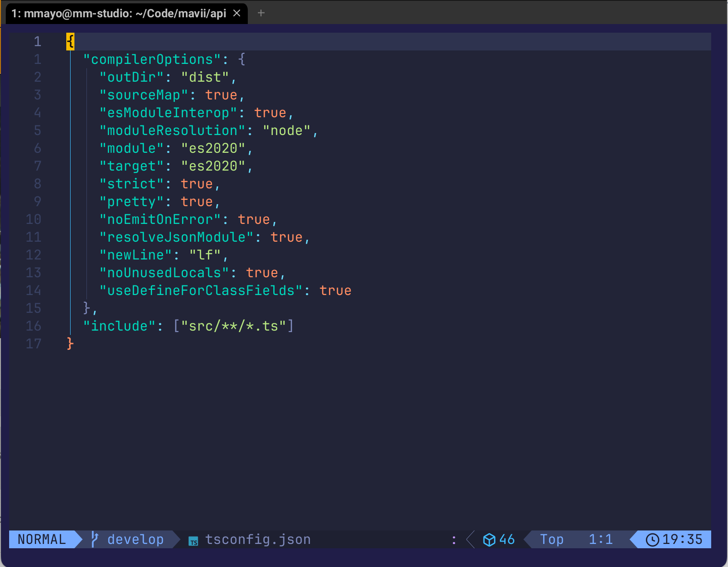
Task: Click the git branch icon in statusline
Action: pyautogui.click(x=95, y=540)
